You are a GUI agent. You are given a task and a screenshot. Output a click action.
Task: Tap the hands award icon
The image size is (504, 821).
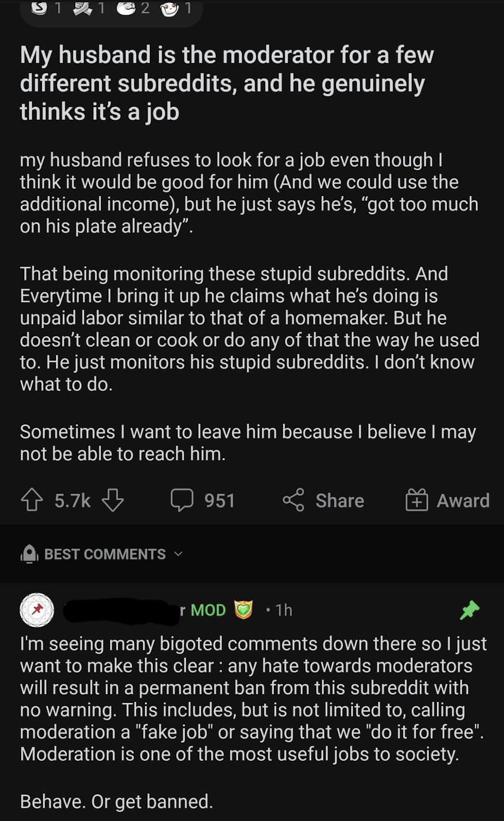[82, 8]
